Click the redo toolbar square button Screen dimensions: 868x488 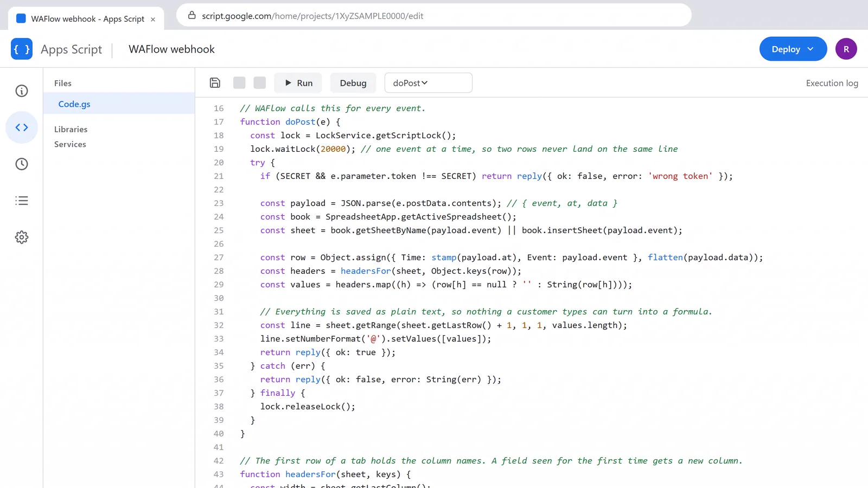tap(260, 83)
